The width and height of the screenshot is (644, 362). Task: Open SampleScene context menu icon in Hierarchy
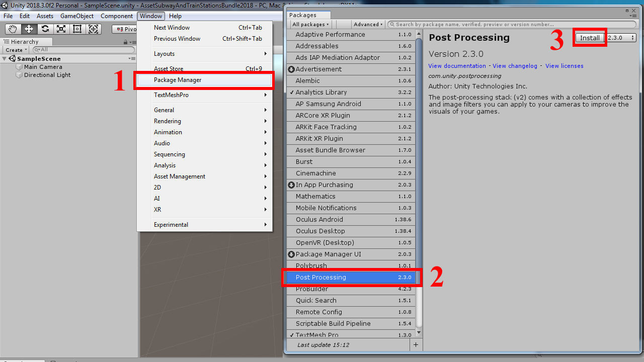click(132, 59)
